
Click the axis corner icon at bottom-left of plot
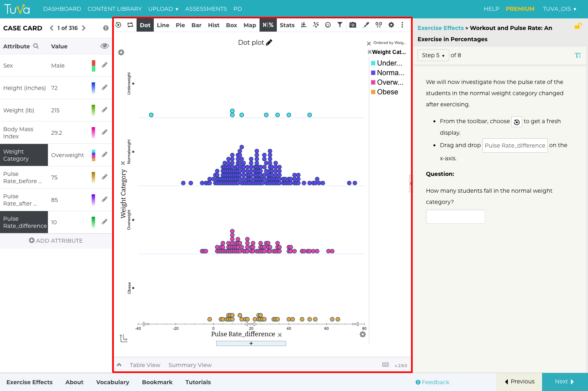tap(123, 338)
